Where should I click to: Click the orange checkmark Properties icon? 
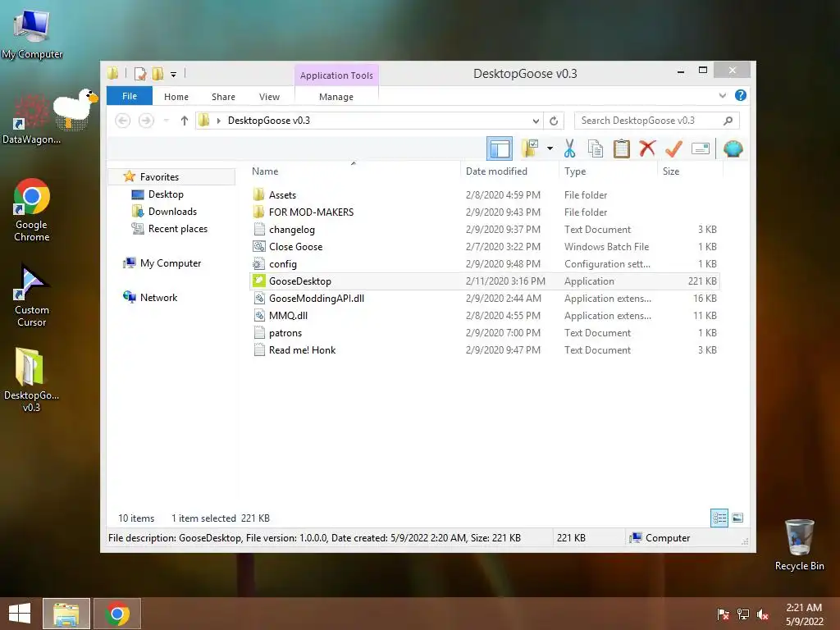[673, 148]
